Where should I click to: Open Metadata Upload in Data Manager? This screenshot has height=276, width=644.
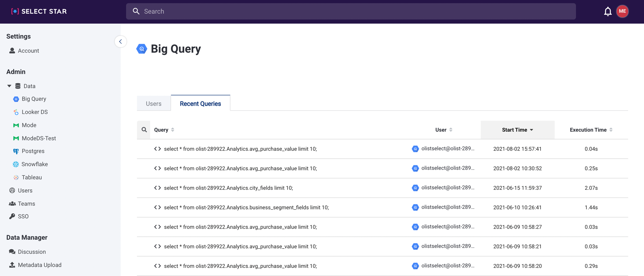39,265
